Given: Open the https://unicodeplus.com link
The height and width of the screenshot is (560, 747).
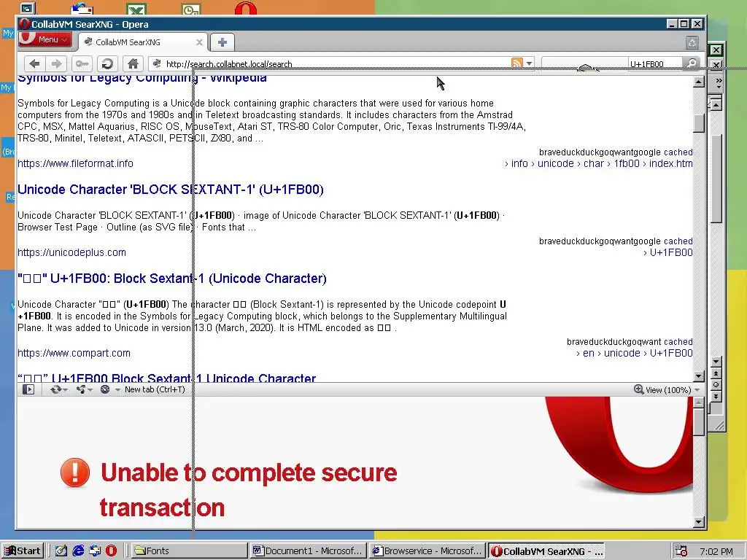Looking at the screenshot, I should 72,252.
